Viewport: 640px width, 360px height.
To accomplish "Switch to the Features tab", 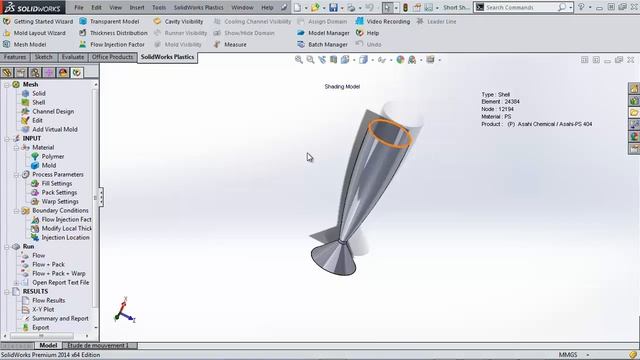I will click(x=15, y=57).
